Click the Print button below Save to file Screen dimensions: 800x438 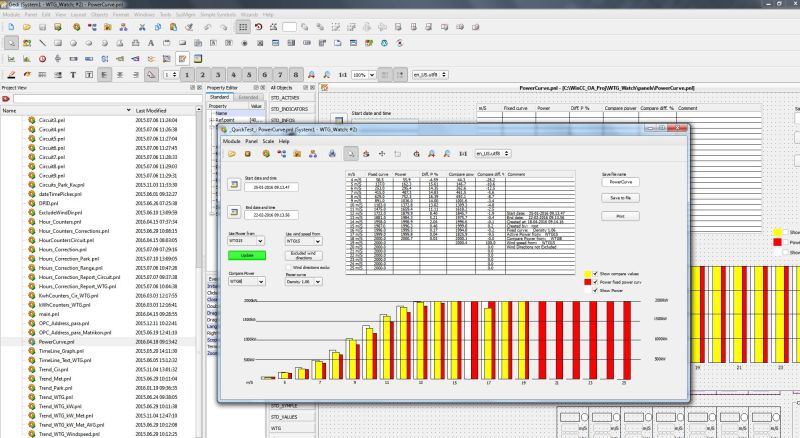(x=620, y=216)
